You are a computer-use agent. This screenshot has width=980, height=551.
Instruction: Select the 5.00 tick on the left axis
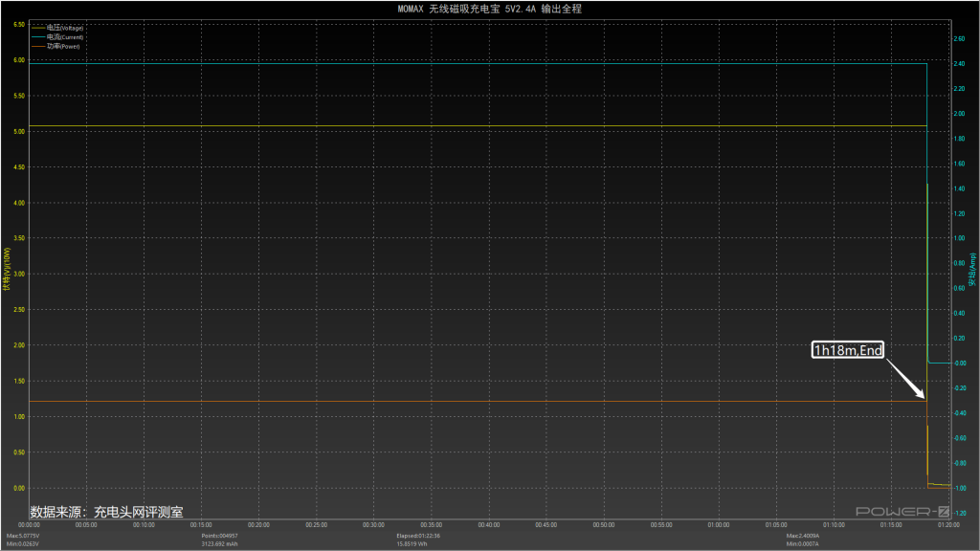tap(19, 132)
